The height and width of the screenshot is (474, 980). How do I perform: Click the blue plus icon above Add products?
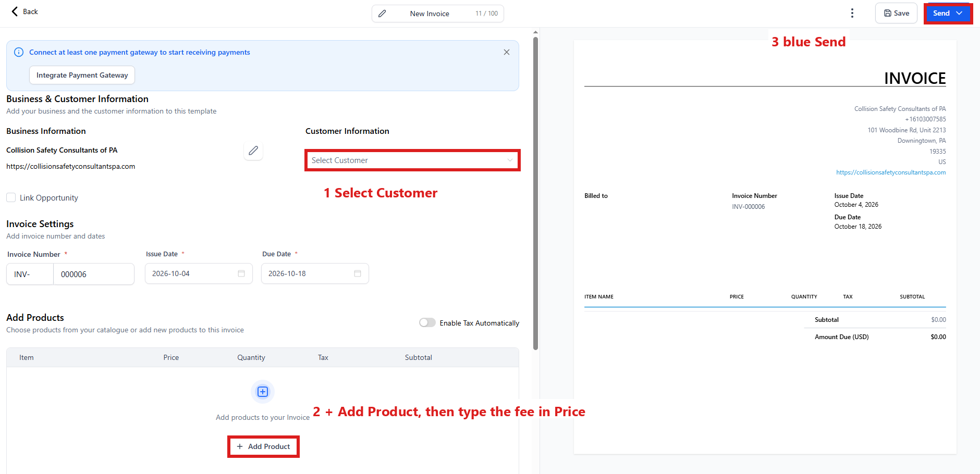click(263, 392)
